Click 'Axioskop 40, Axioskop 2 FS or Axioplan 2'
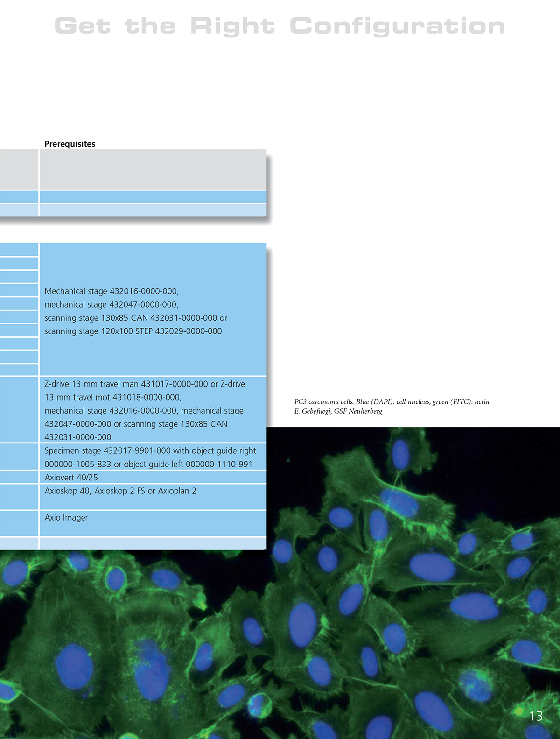 120,491
